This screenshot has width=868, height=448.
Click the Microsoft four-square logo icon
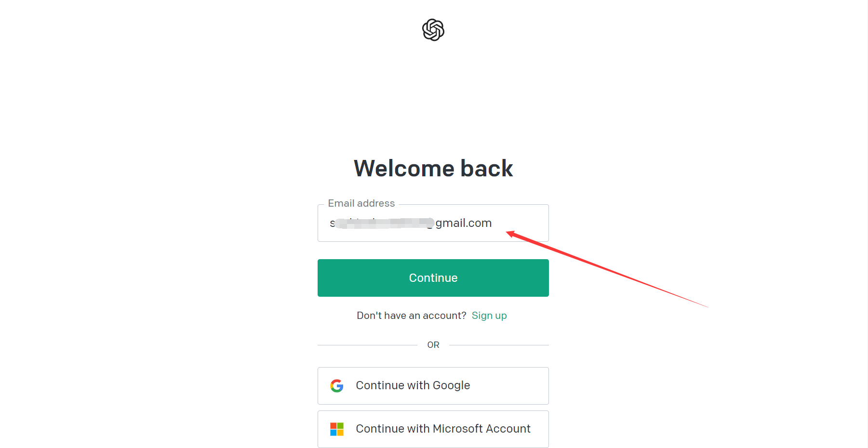[x=337, y=429]
